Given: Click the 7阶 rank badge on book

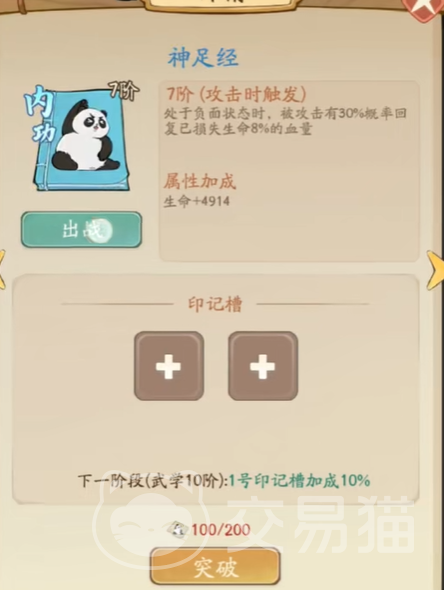Looking at the screenshot, I should [x=124, y=90].
